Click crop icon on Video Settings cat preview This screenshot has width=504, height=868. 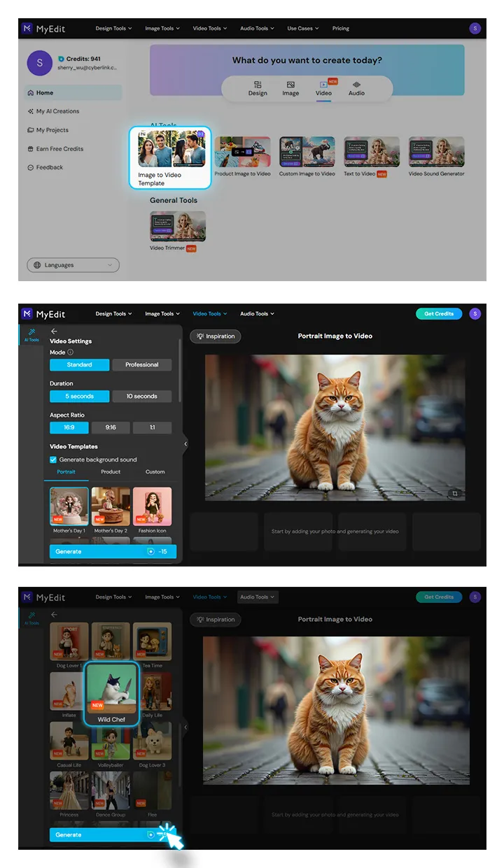(x=455, y=494)
